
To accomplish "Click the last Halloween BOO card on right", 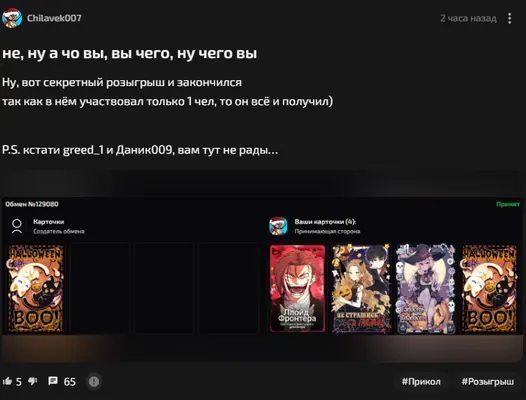I will tap(489, 289).
